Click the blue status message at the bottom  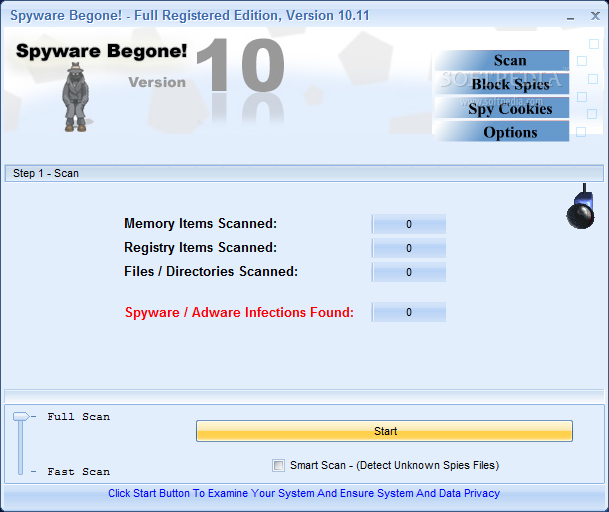coord(304,493)
